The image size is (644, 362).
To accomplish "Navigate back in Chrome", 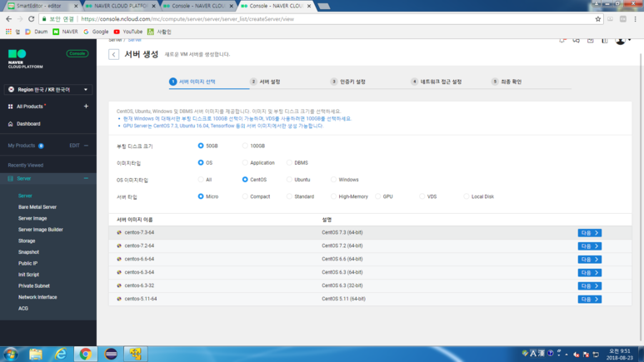I will click(x=8, y=19).
